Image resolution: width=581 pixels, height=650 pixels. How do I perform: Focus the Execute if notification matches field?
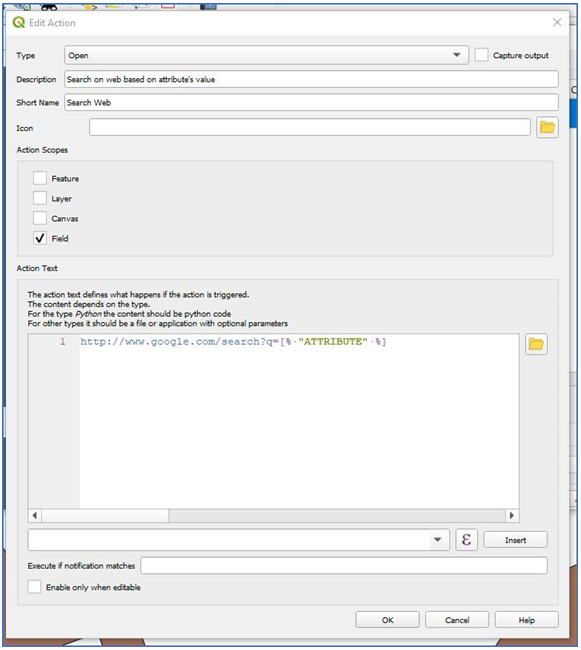(x=344, y=565)
